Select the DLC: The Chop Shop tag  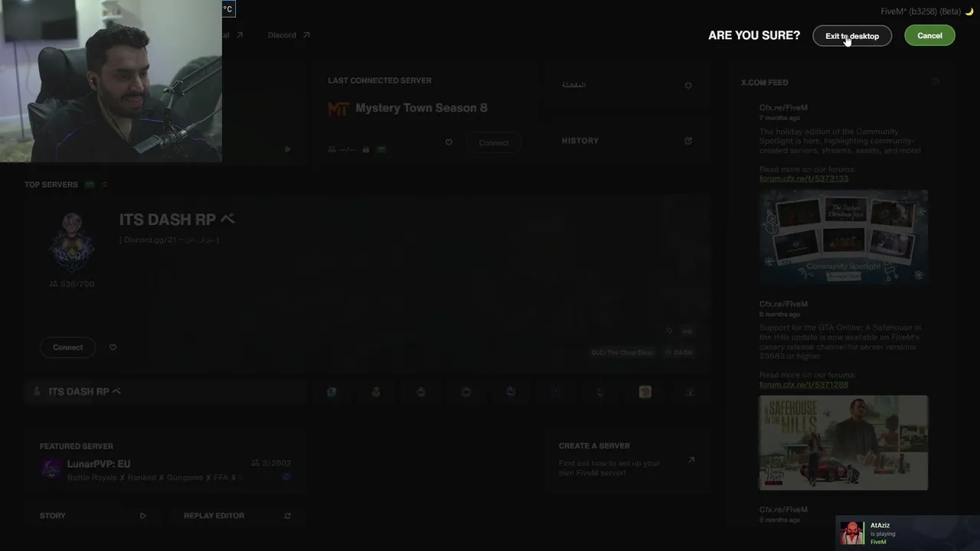point(622,353)
